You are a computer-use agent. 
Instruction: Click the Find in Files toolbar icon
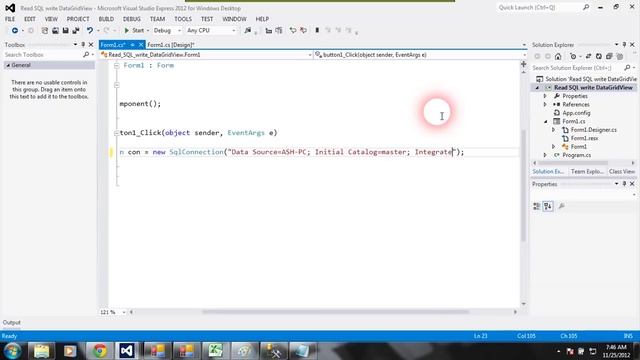point(247,31)
